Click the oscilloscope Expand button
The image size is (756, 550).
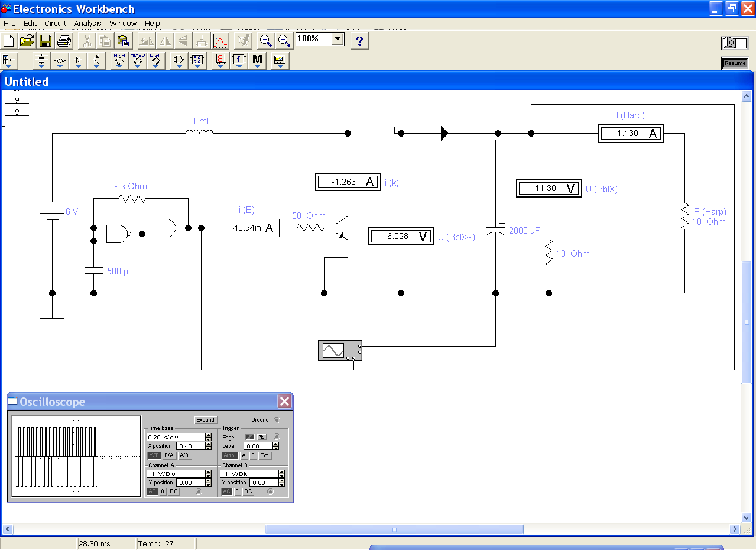coord(205,420)
